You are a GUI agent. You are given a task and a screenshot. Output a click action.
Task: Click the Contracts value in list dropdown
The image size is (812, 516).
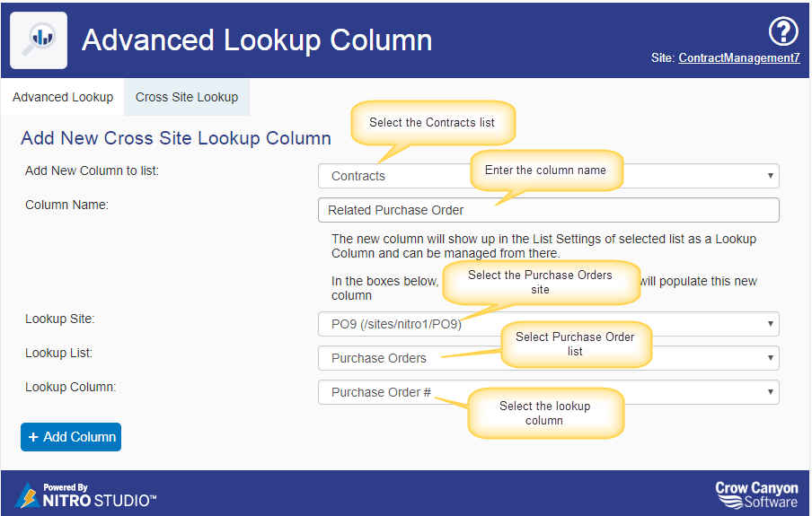(358, 177)
